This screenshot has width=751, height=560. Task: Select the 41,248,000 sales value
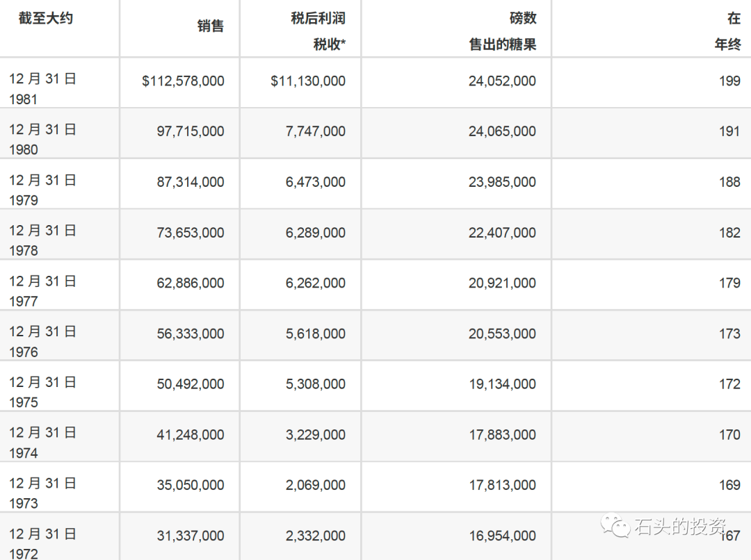(191, 435)
